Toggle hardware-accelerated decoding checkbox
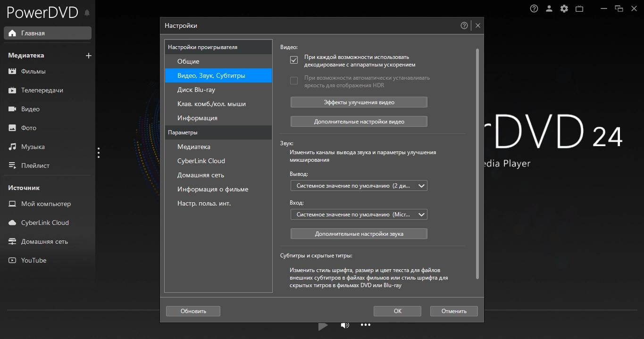This screenshot has width=644, height=339. tap(294, 60)
